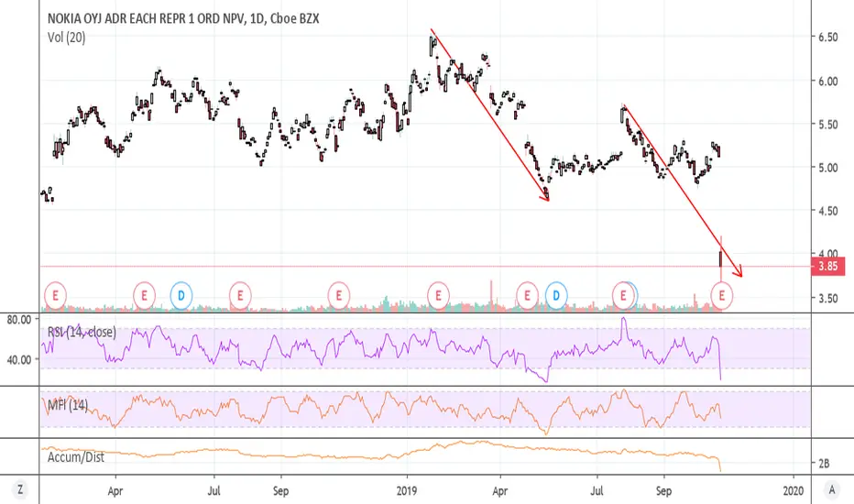This screenshot has height=504, width=854.
Task: Open the earnings E marker of late July 2018
Action: pos(240,295)
